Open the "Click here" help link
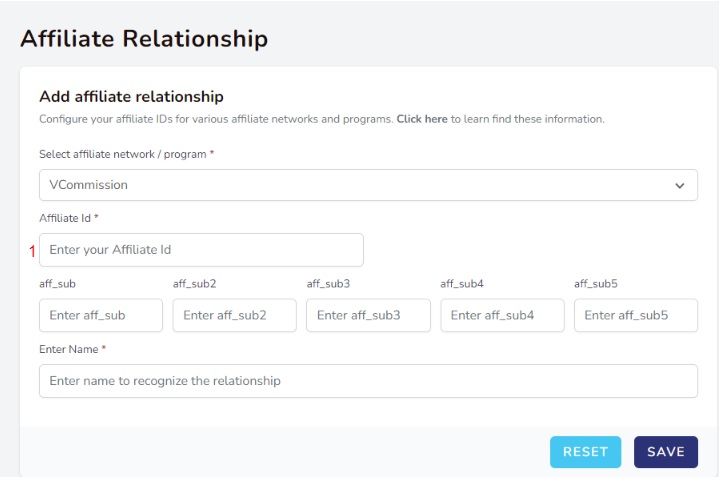The image size is (725, 486). click(422, 119)
